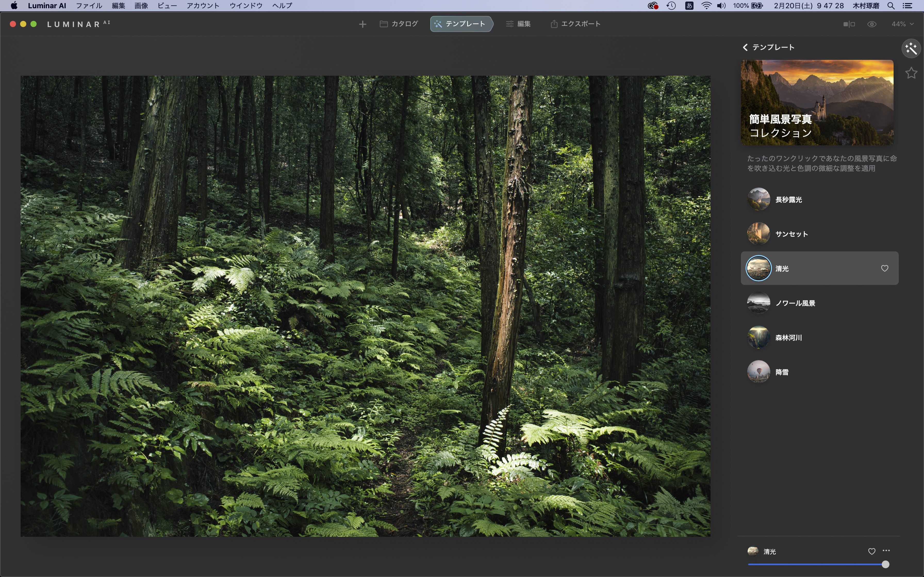The width and height of the screenshot is (924, 577).
Task: Open the エクスポート button
Action: pos(575,24)
